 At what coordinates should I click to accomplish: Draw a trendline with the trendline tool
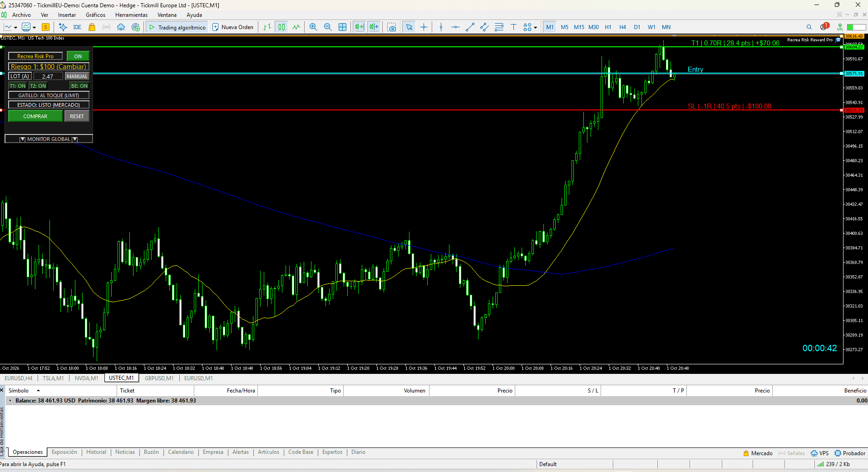click(x=470, y=27)
